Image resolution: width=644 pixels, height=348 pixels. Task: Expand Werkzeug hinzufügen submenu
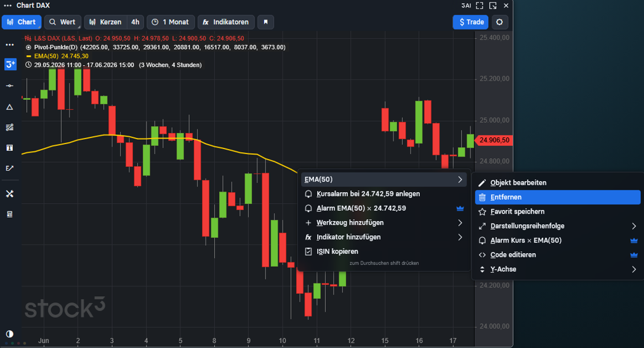tap(460, 223)
